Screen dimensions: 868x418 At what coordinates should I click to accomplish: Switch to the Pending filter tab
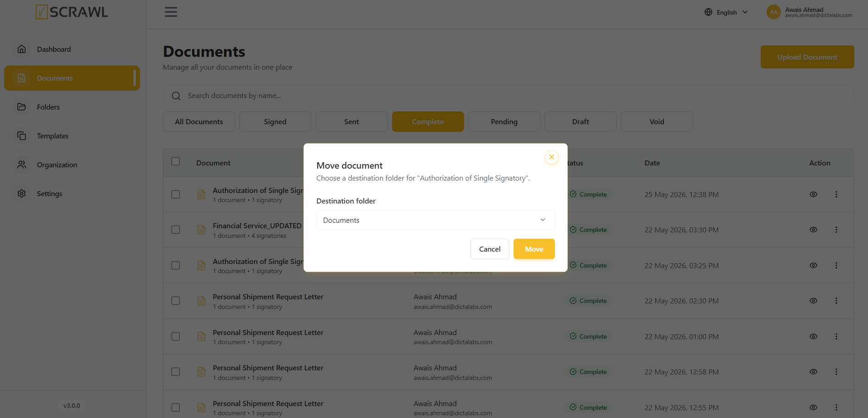point(504,121)
